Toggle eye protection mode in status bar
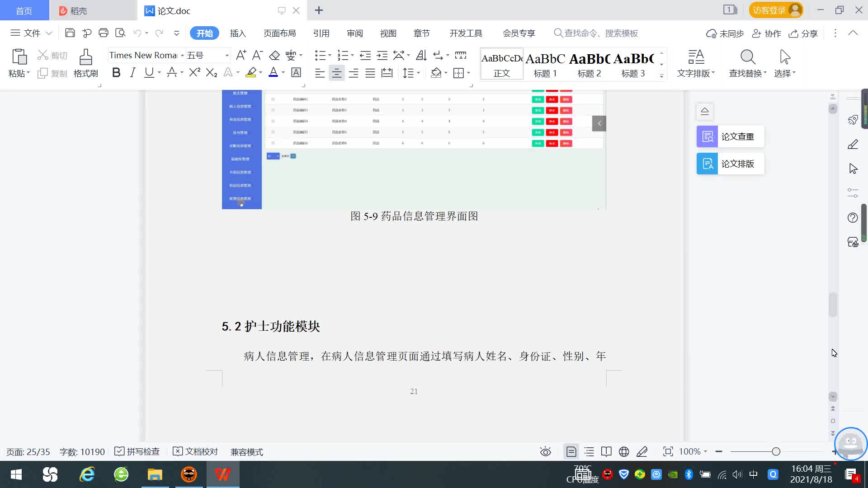Viewport: 868px width, 488px height. [545, 452]
